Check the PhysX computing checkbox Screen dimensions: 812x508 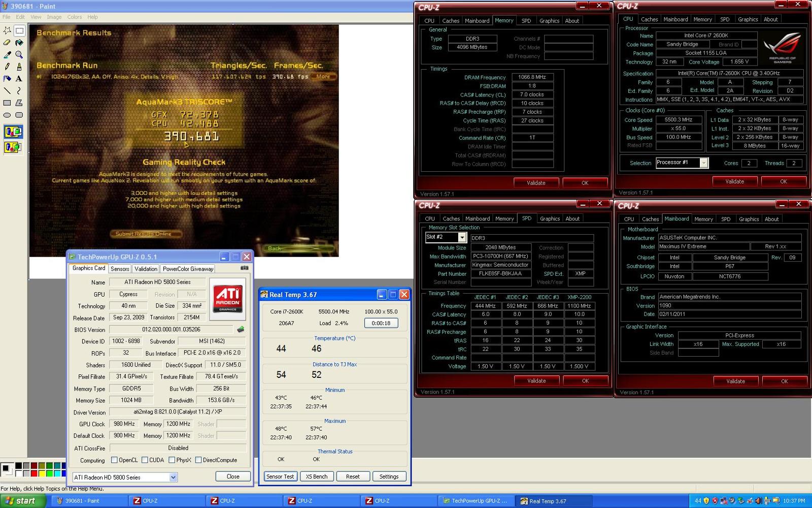pos(172,460)
